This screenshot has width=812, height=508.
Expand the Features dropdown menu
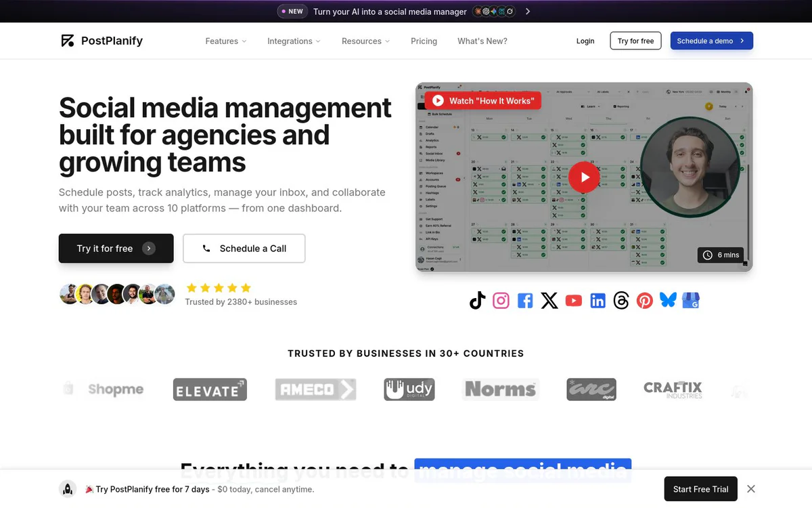(x=226, y=41)
